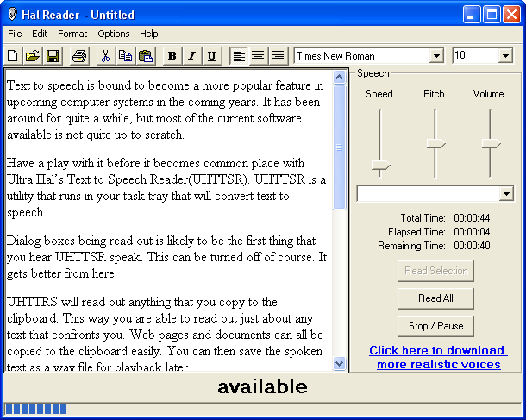Click the text area scroll down arrow
The width and height of the screenshot is (526, 420).
[339, 363]
